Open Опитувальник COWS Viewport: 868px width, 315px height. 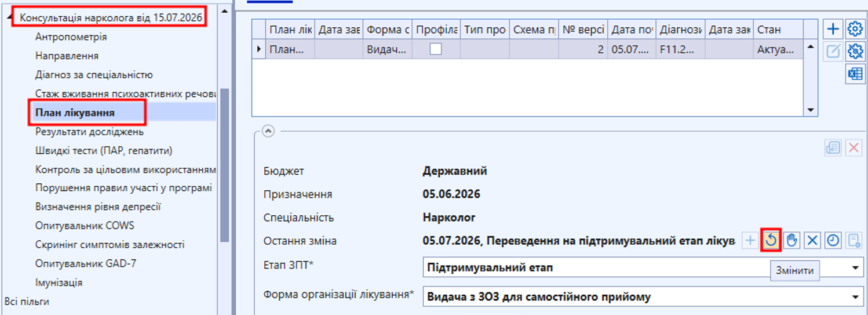pos(85,225)
